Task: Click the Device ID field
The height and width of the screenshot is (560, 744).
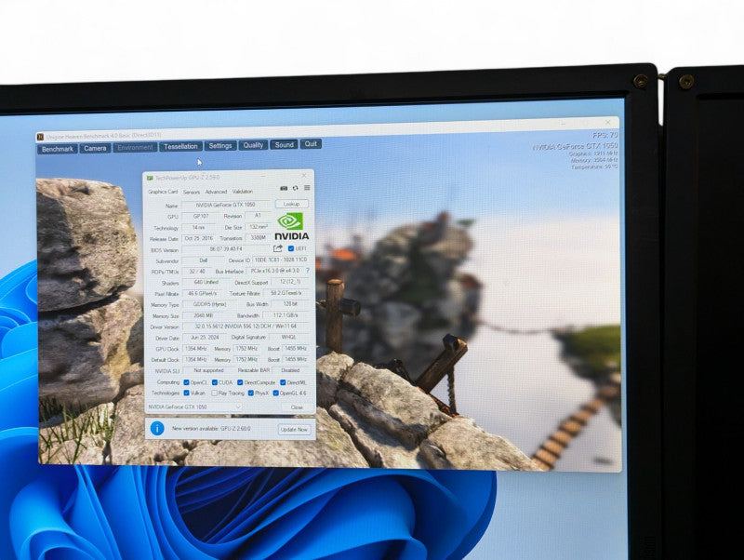Action: tap(281, 260)
